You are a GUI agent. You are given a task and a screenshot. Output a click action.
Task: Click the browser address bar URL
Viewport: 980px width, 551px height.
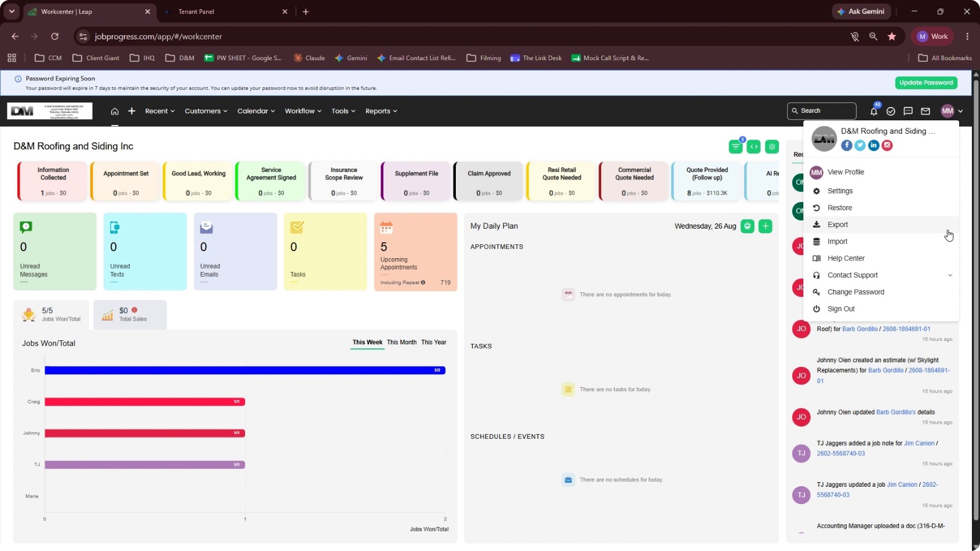(x=158, y=36)
